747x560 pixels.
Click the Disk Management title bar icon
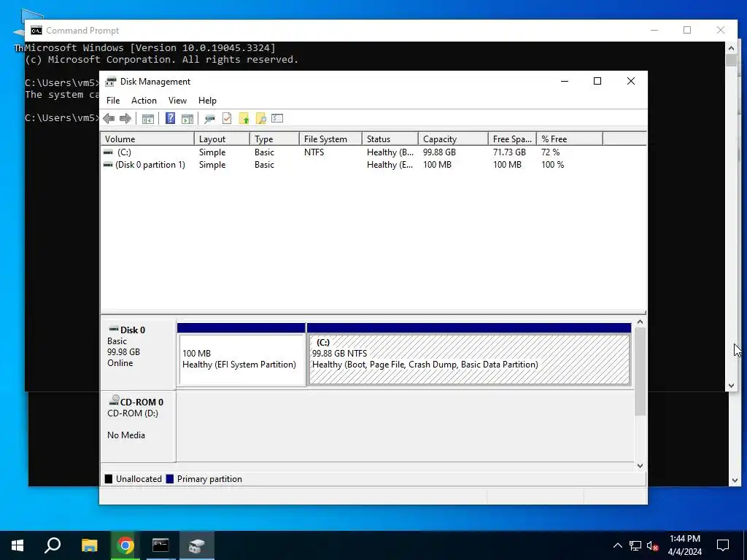click(x=111, y=82)
